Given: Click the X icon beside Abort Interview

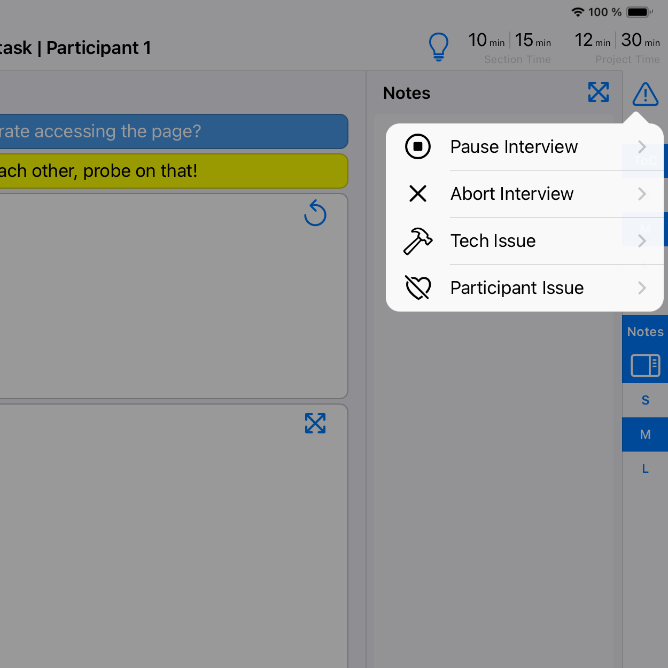Looking at the screenshot, I should click(418, 193).
